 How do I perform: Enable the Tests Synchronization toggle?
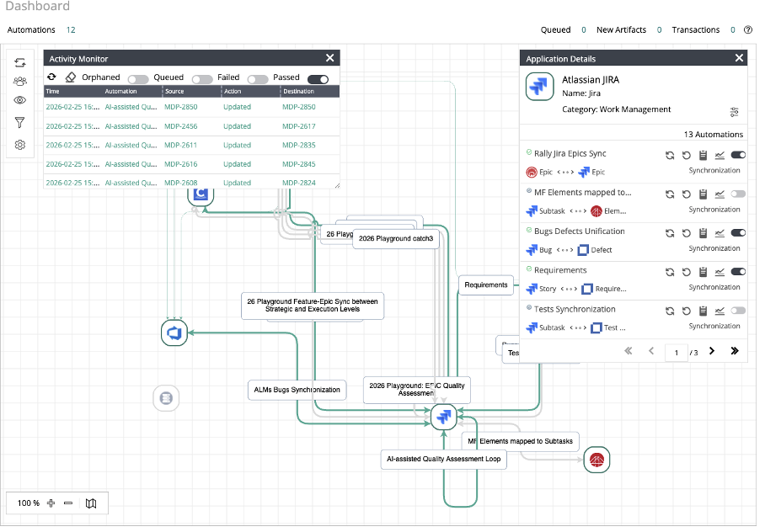coord(739,311)
